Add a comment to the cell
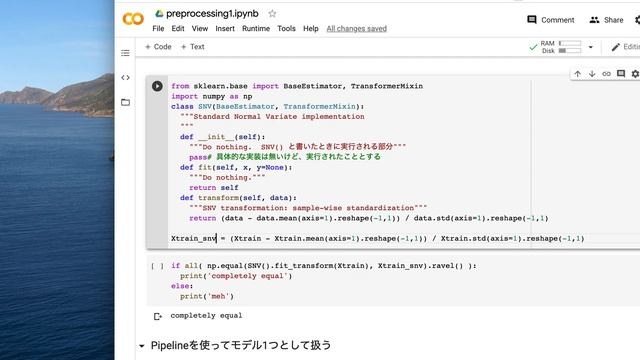The image size is (640, 360). 621,73
